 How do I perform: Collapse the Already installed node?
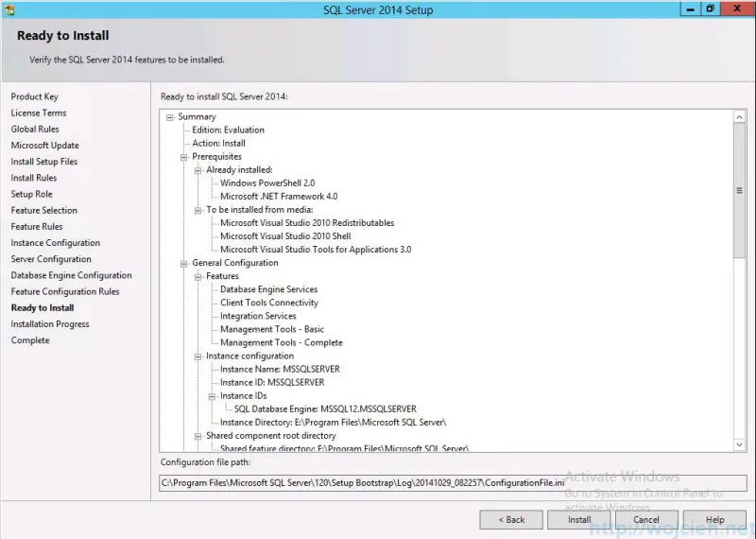(198, 170)
